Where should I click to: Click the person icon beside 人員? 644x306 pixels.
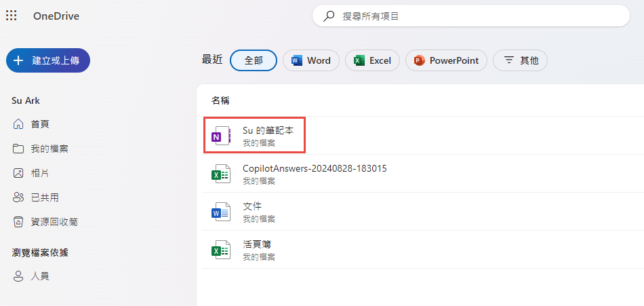point(18,276)
